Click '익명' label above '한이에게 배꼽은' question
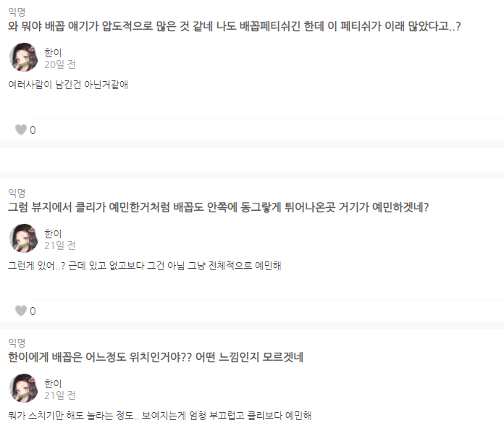Screen dimensions: 504x436 17,342
